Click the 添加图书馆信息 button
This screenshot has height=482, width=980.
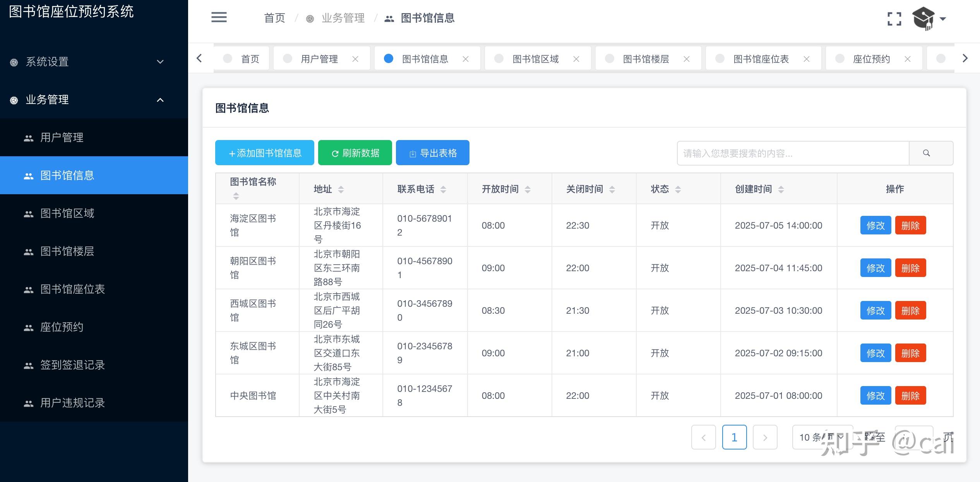click(264, 152)
